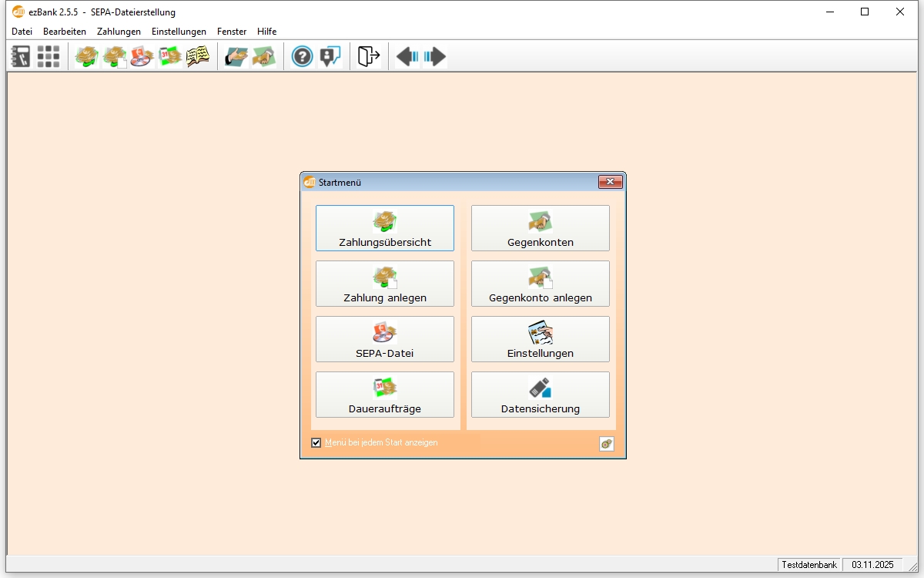Click the Zahlung anlegen button
The image size is (924, 578).
click(x=385, y=284)
